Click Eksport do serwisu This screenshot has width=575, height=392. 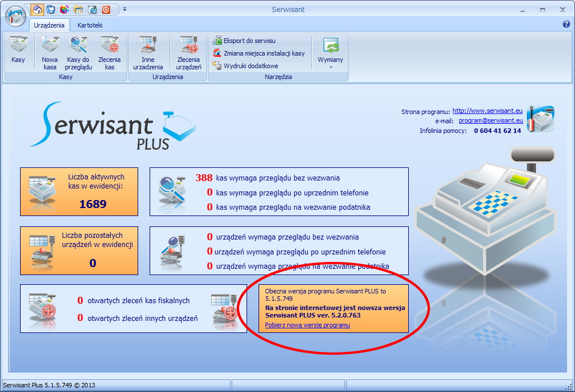[x=244, y=41]
